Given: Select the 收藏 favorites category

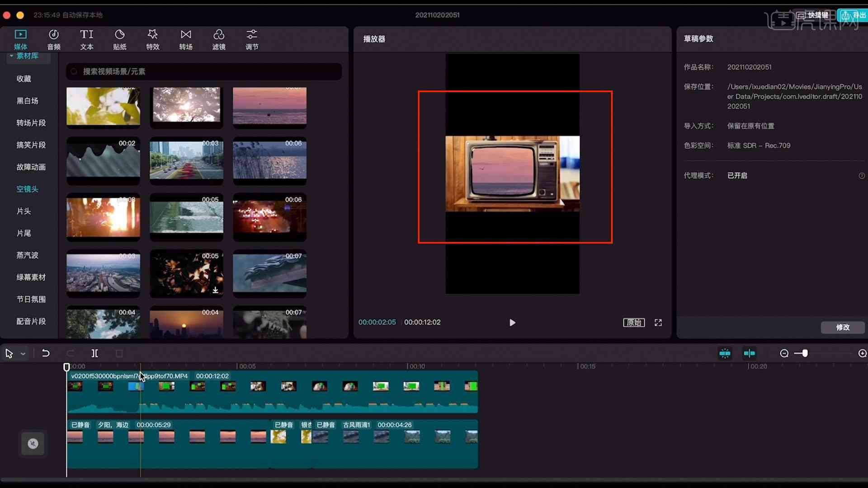Looking at the screenshot, I should click(24, 79).
